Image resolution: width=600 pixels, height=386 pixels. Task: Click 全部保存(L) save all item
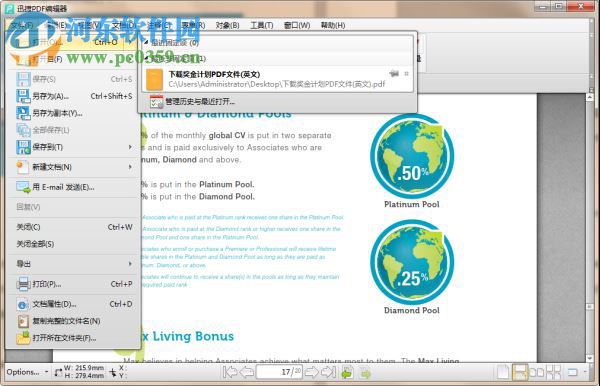pyautogui.click(x=74, y=130)
